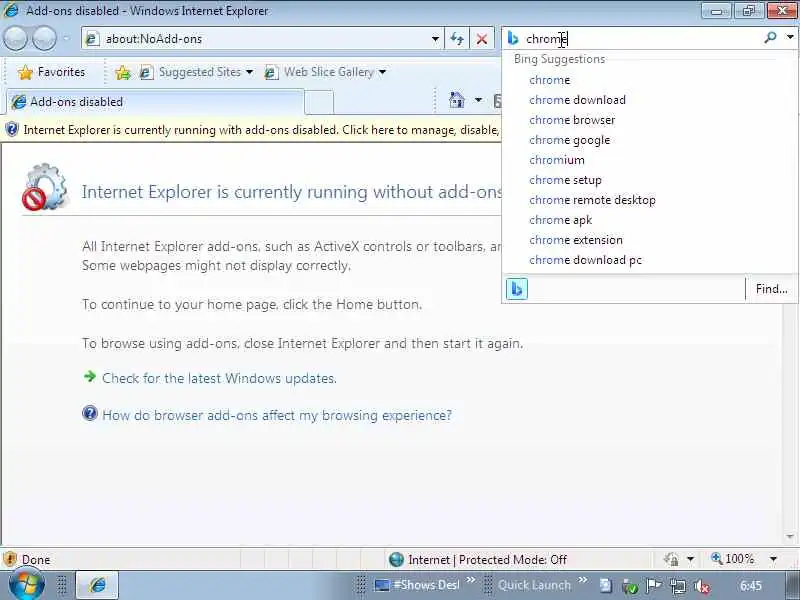The width and height of the screenshot is (800, 600).
Task: Open the Windows Start menu
Action: point(26,585)
